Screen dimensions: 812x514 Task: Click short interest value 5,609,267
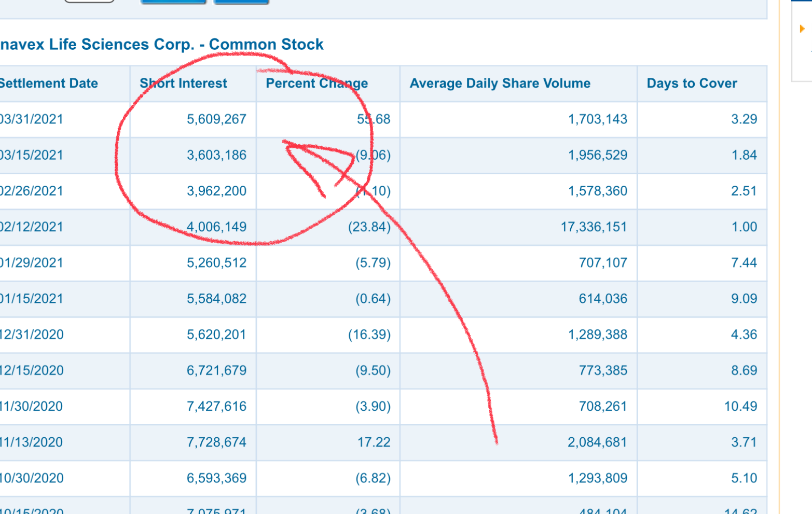(216, 119)
